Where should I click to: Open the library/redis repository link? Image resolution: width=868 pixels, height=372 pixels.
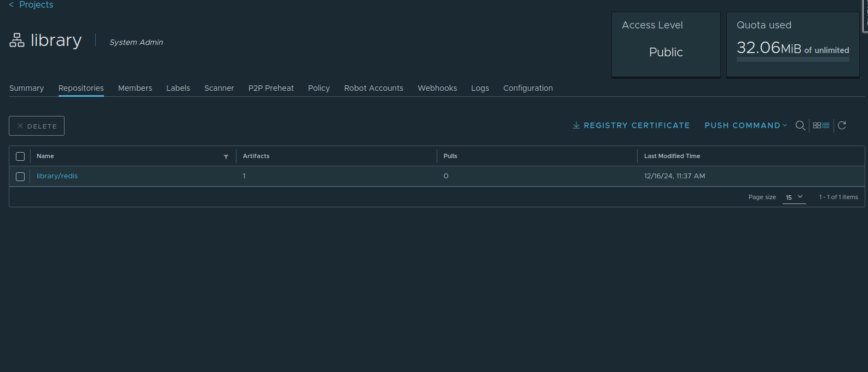[57, 176]
